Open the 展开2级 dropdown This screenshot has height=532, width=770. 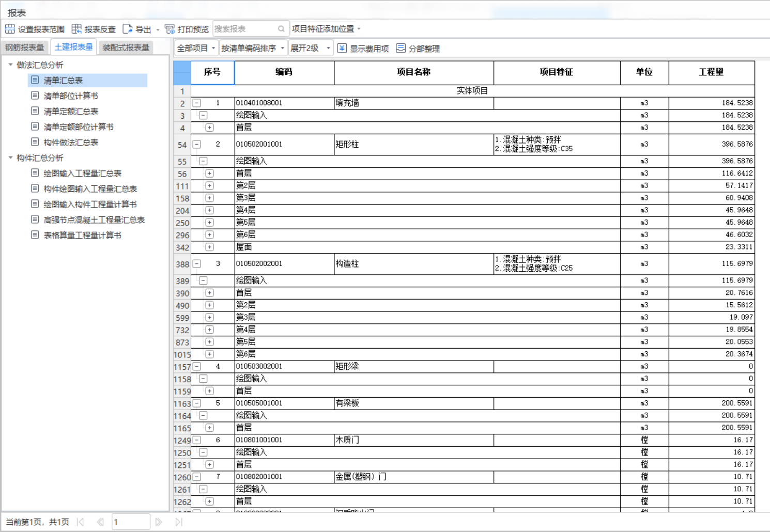tap(328, 48)
